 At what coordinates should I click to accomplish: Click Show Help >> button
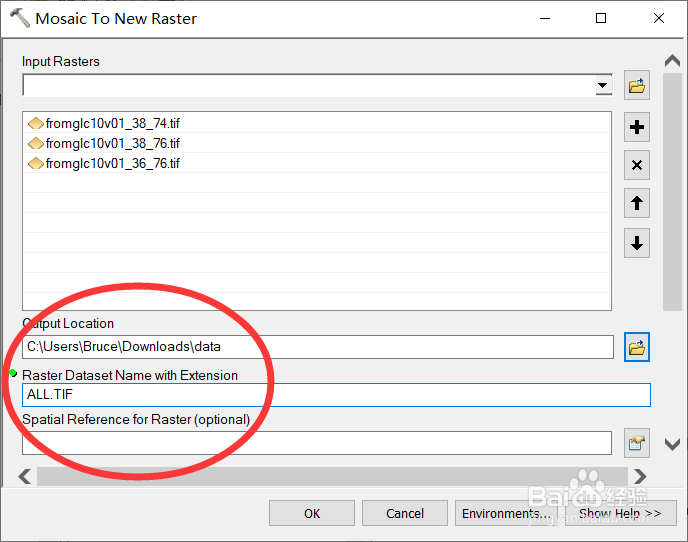click(x=620, y=513)
